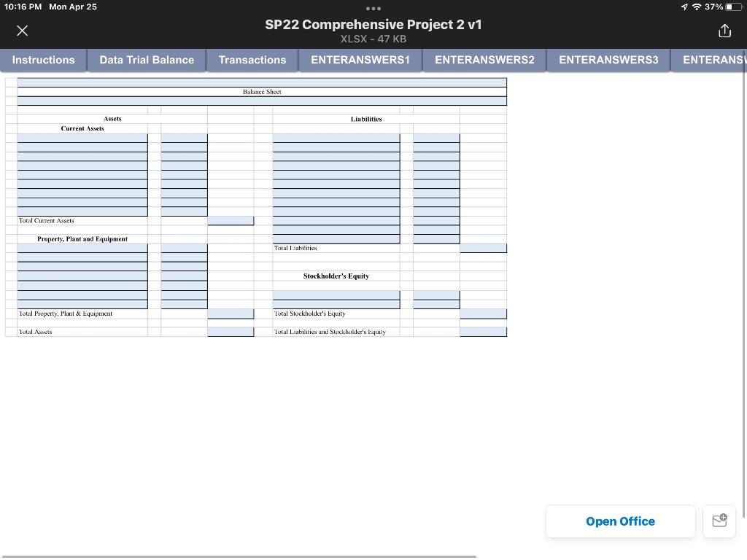
Task: Close the document preview with the X icon
Action: tap(22, 31)
